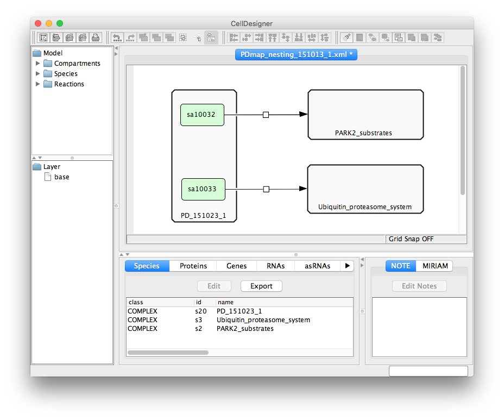This screenshot has height=420, width=504.
Task: Click the brush icon in toolbar
Action: pos(346,37)
